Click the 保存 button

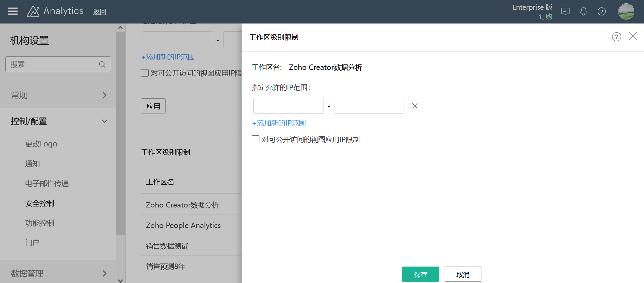tap(420, 274)
